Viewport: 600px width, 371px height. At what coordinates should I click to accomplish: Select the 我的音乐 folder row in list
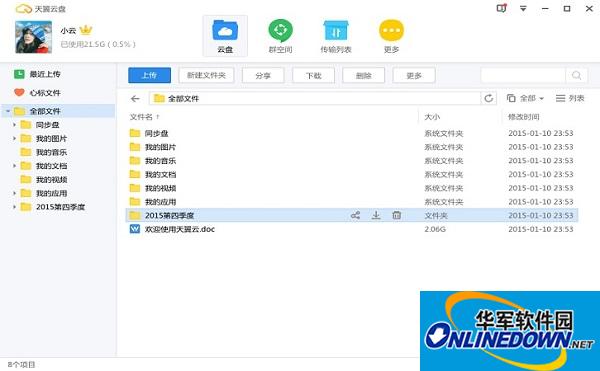(352, 161)
